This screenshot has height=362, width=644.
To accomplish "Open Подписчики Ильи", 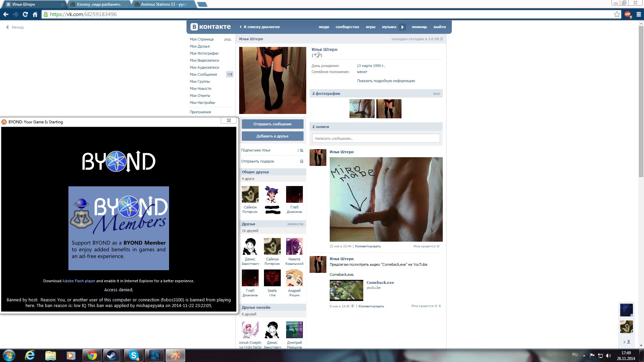I will [x=256, y=150].
